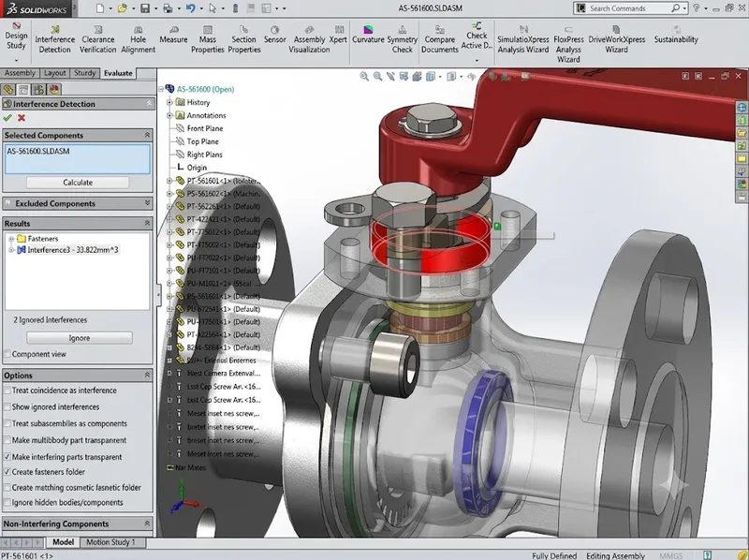Switch to the Sturdy tab
Image resolution: width=749 pixels, height=560 pixels.
pyautogui.click(x=84, y=73)
